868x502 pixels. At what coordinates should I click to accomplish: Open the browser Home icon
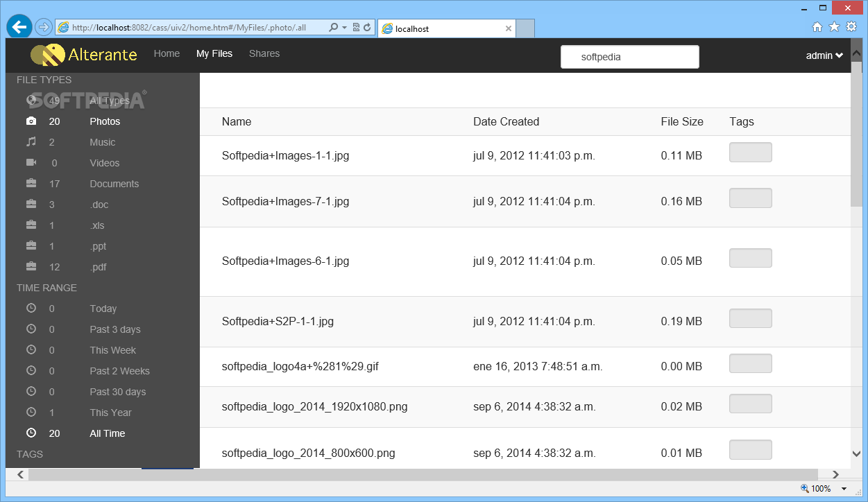pos(817,27)
